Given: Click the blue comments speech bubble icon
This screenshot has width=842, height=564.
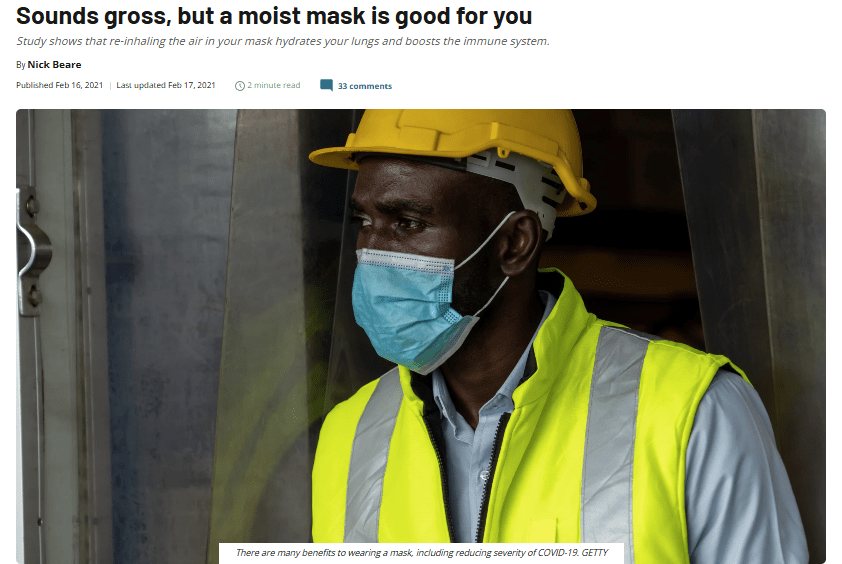Looking at the screenshot, I should pos(326,85).
